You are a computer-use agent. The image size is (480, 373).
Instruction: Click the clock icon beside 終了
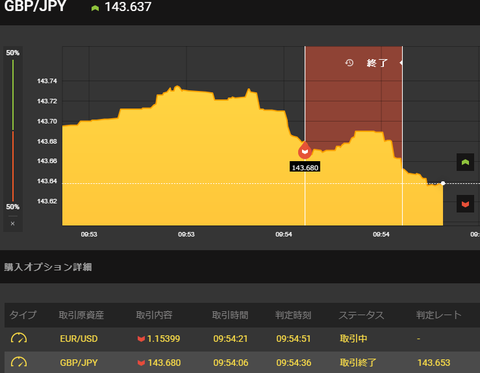point(349,63)
